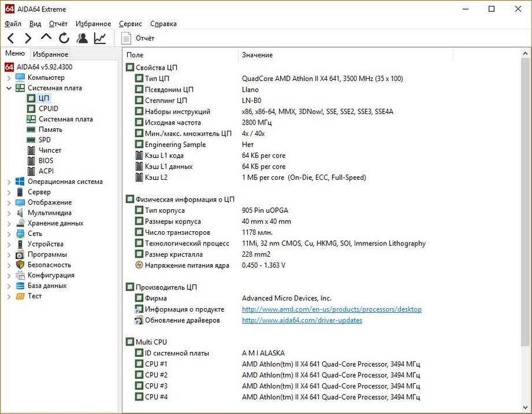The height and width of the screenshot is (414, 532).
Task: Click the Конфигурация icon
Action: pyautogui.click(x=20, y=275)
